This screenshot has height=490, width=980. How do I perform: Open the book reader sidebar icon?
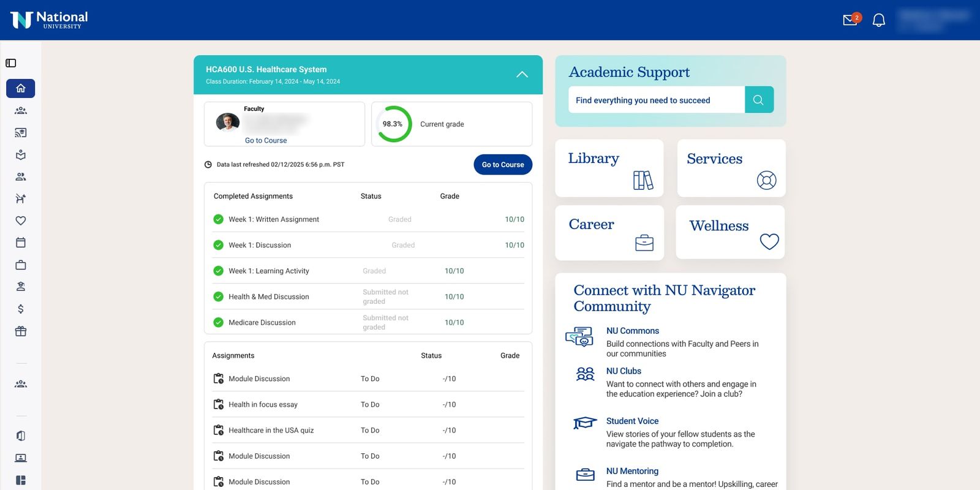coord(21,155)
